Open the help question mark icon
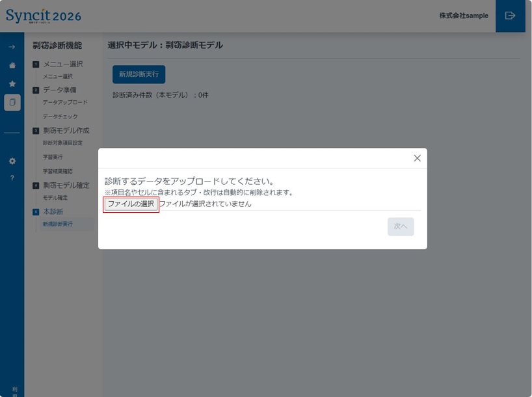Screen dimensions: 532x397 [12, 176]
